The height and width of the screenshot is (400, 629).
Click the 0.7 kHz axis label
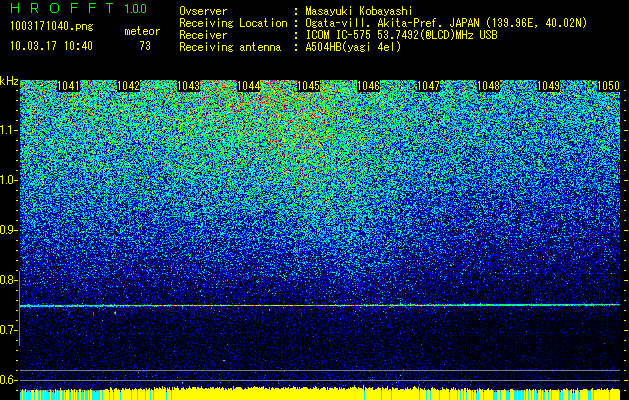pos(8,330)
